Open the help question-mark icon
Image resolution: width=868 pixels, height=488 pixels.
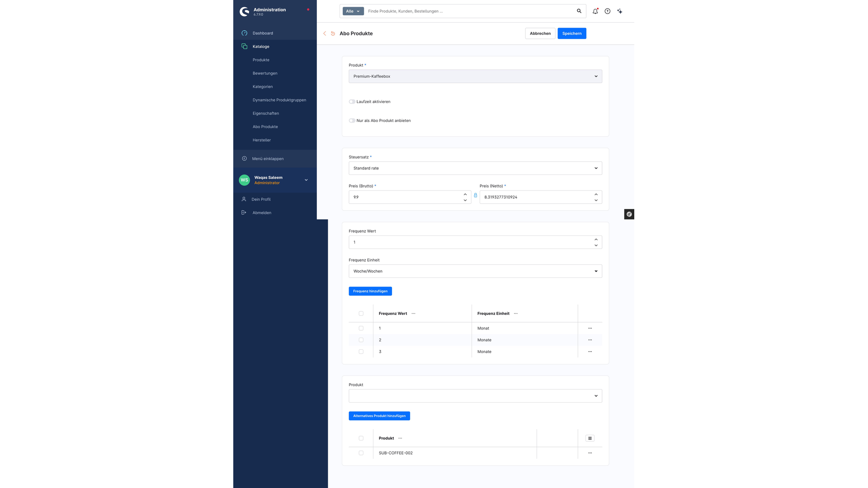point(608,11)
